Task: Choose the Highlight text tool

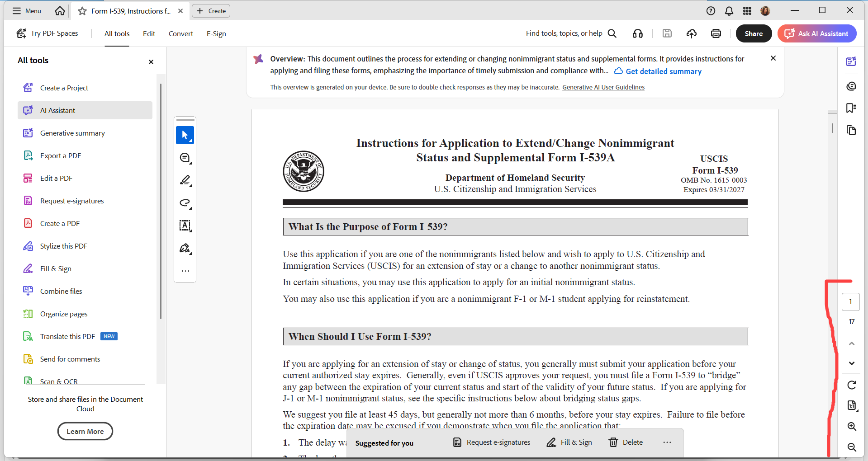Action: [185, 180]
